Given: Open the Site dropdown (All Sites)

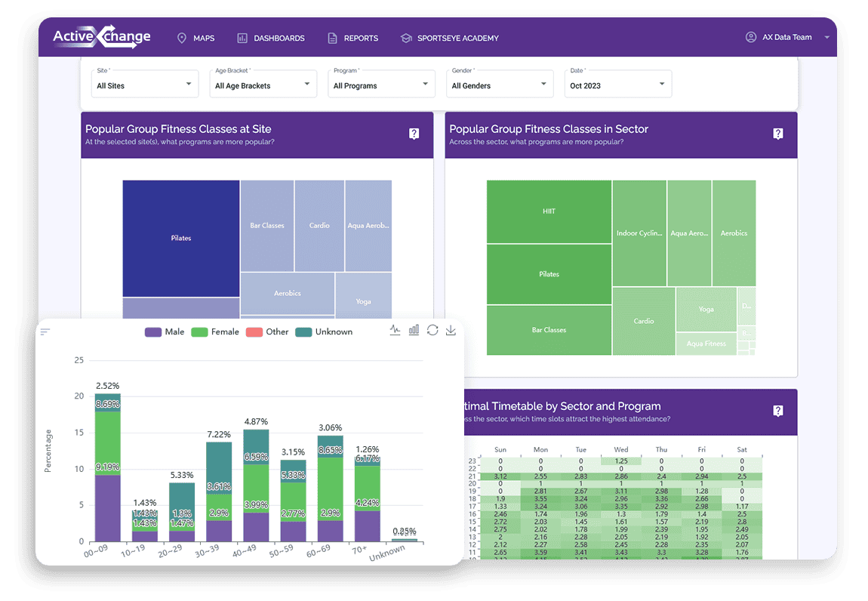Looking at the screenshot, I should (x=145, y=84).
